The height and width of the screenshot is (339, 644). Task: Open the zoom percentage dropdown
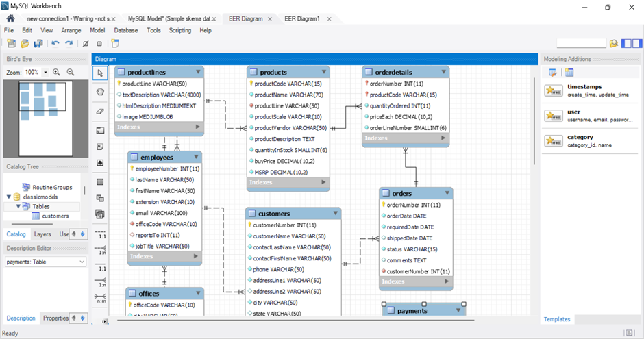(x=45, y=72)
